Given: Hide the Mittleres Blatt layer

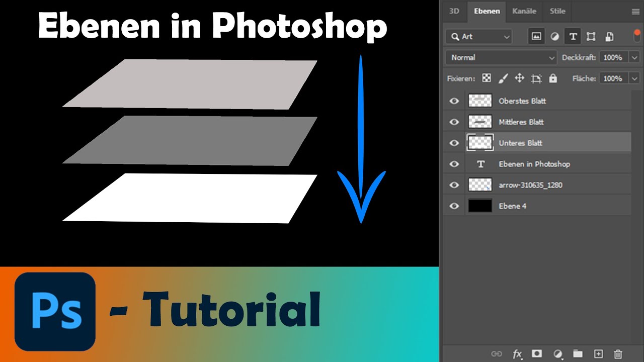Looking at the screenshot, I should click(454, 122).
